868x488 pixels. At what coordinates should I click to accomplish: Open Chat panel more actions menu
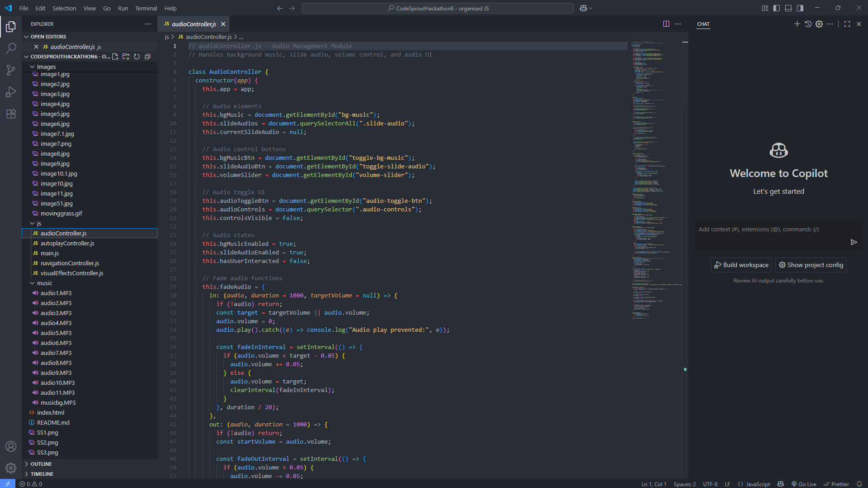point(830,24)
